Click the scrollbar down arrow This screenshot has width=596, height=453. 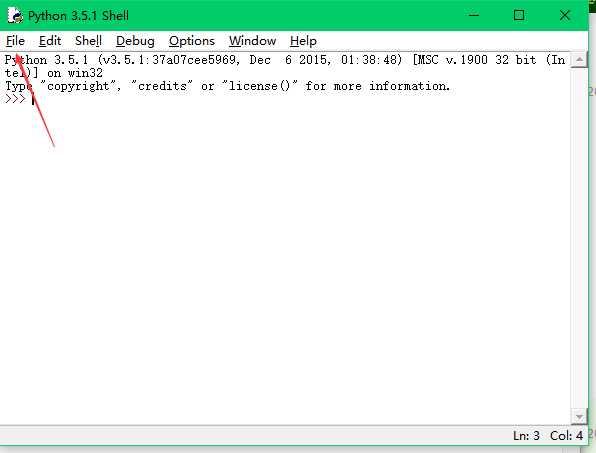click(x=579, y=417)
